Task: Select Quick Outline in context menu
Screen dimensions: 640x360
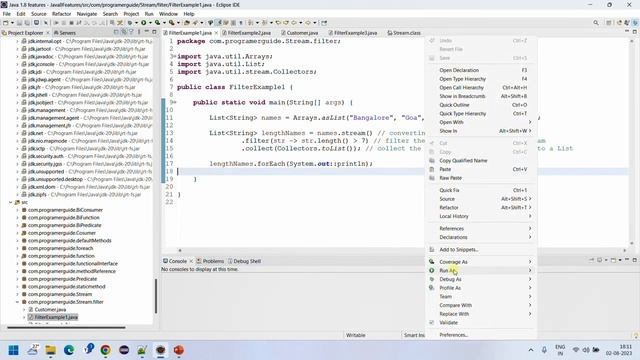Action: pos(481,105)
